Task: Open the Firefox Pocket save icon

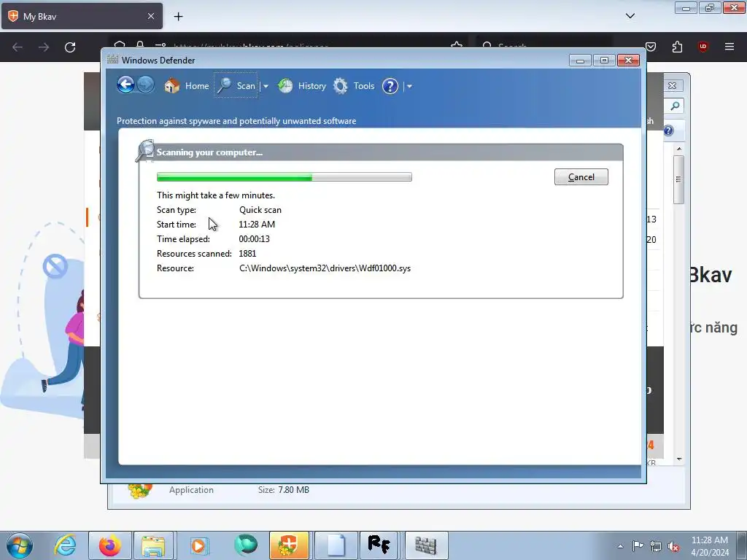Action: pyautogui.click(x=651, y=47)
